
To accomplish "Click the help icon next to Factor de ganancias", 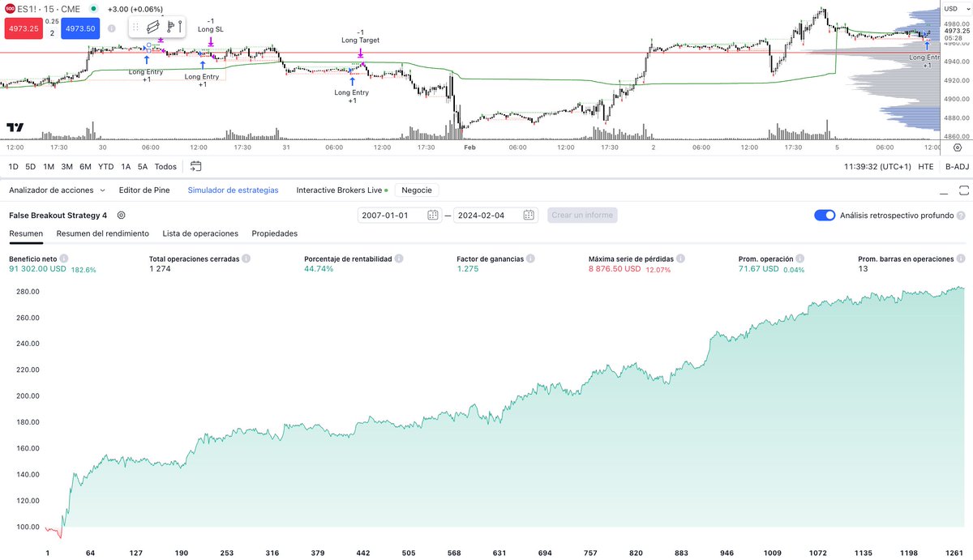I will pos(529,258).
